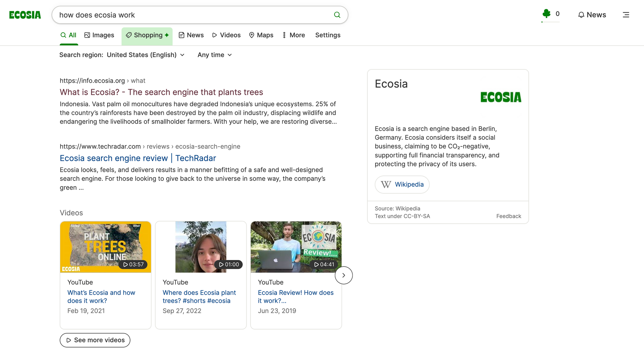644x353 pixels.
Task: Switch to the News search tab
Action: click(191, 35)
